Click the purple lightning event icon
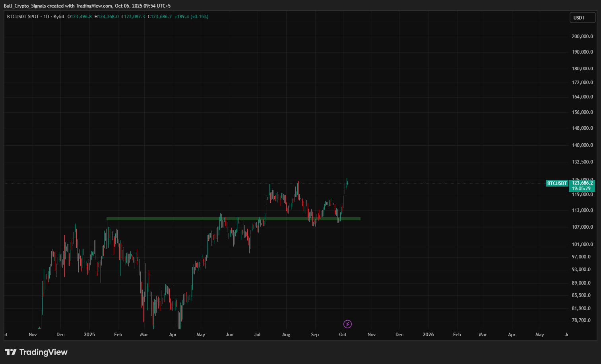 (347, 324)
